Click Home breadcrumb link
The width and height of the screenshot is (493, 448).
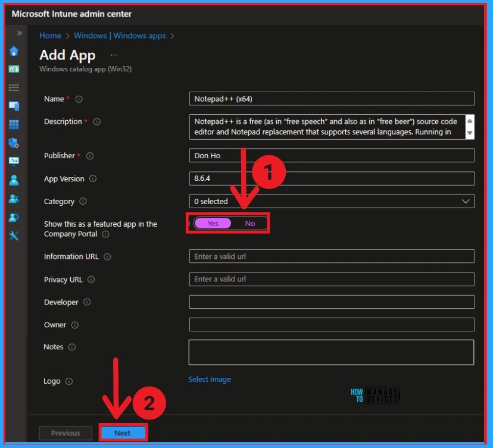point(50,36)
